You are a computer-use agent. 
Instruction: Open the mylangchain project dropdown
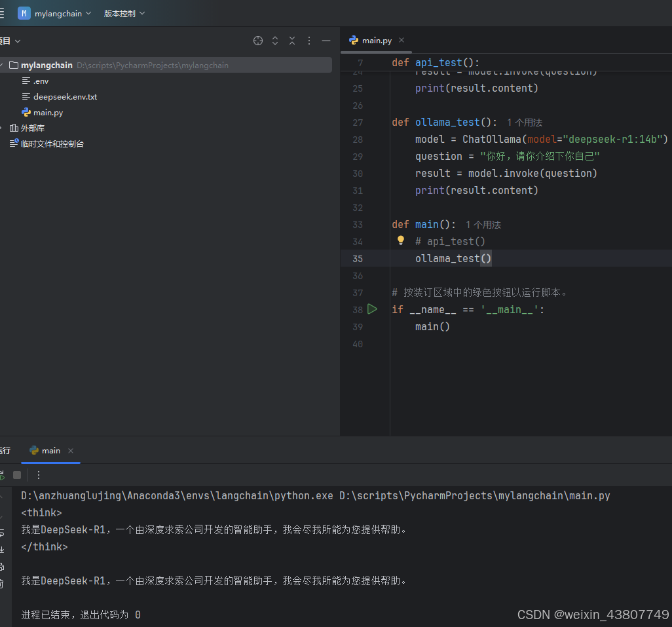point(63,14)
